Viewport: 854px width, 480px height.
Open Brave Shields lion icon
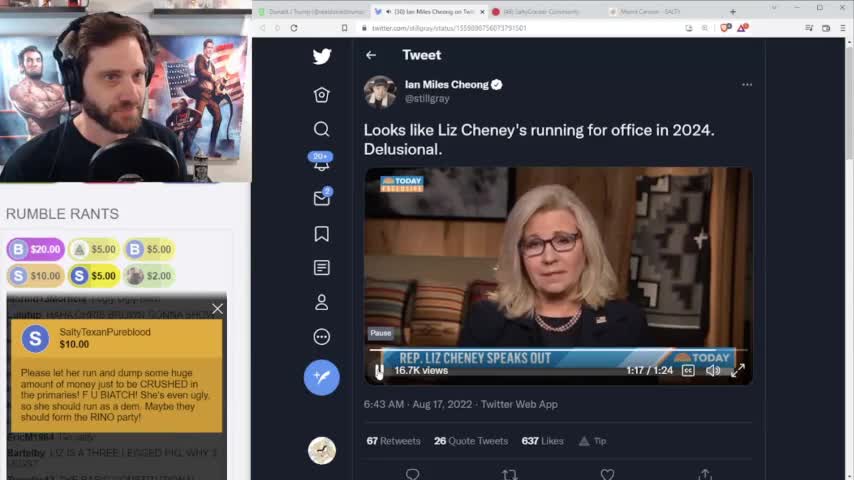[x=724, y=28]
